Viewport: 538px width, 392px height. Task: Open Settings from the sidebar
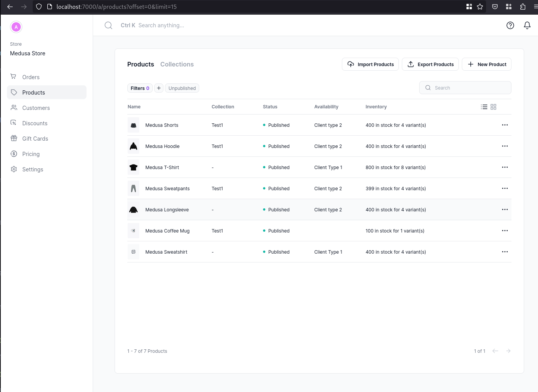[x=33, y=169]
